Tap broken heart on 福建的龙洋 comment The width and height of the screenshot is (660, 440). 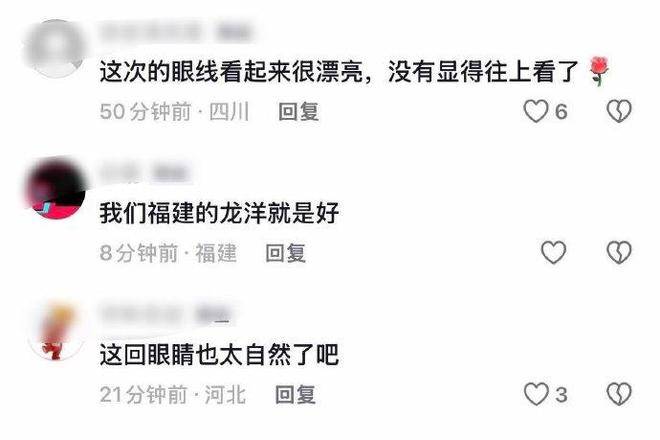click(619, 252)
